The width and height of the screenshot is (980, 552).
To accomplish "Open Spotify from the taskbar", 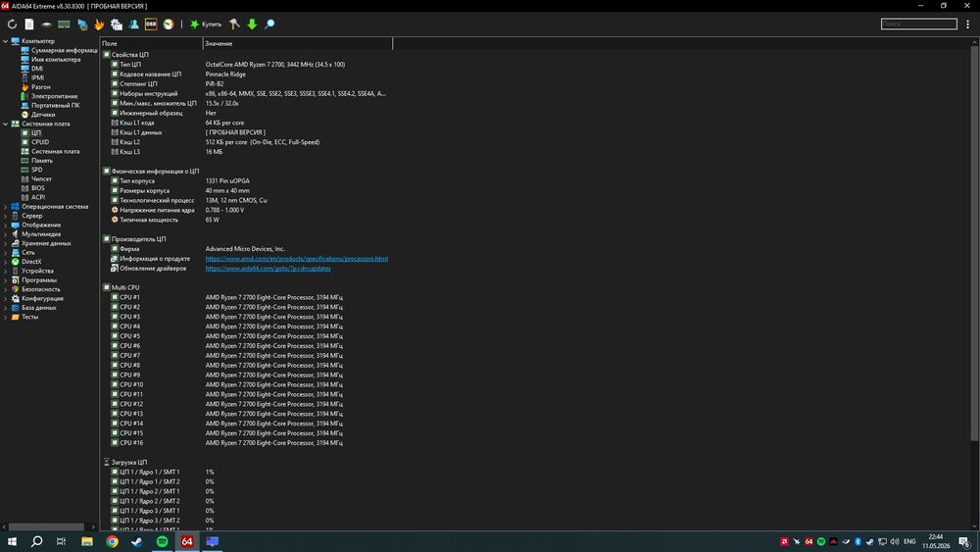I will click(x=162, y=541).
